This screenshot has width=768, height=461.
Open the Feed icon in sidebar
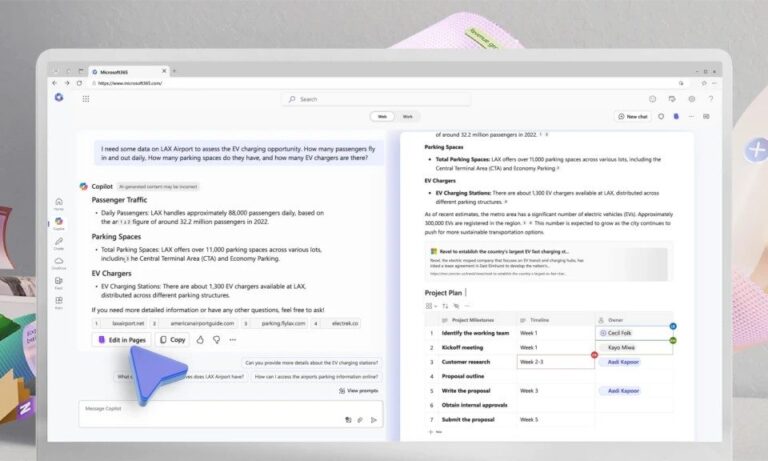[x=59, y=283]
